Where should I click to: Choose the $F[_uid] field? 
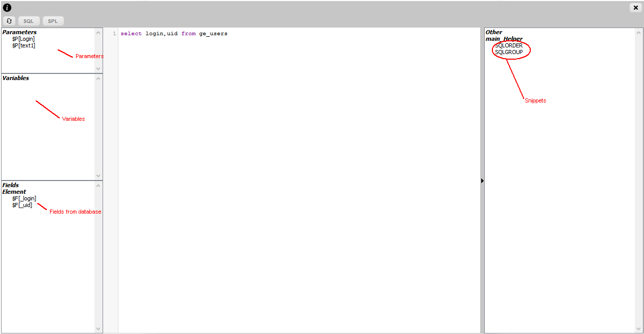click(22, 205)
